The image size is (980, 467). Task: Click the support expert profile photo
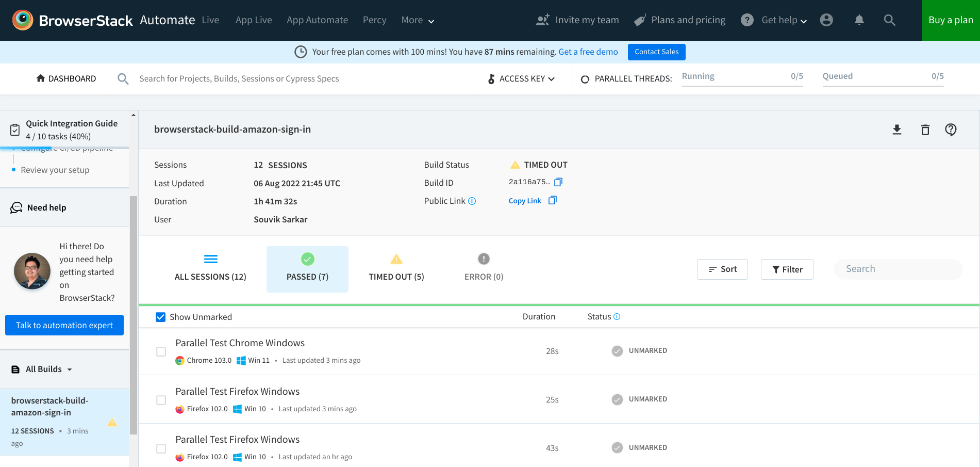click(x=32, y=271)
